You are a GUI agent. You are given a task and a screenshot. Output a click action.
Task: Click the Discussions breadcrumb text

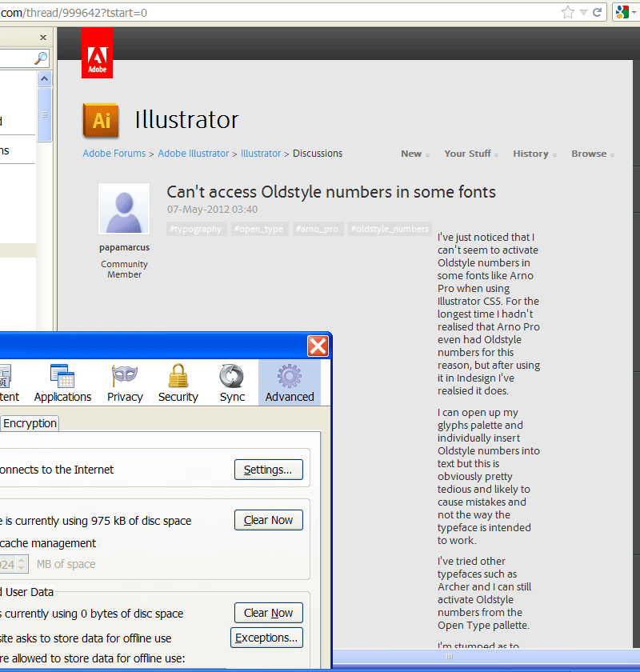(318, 154)
